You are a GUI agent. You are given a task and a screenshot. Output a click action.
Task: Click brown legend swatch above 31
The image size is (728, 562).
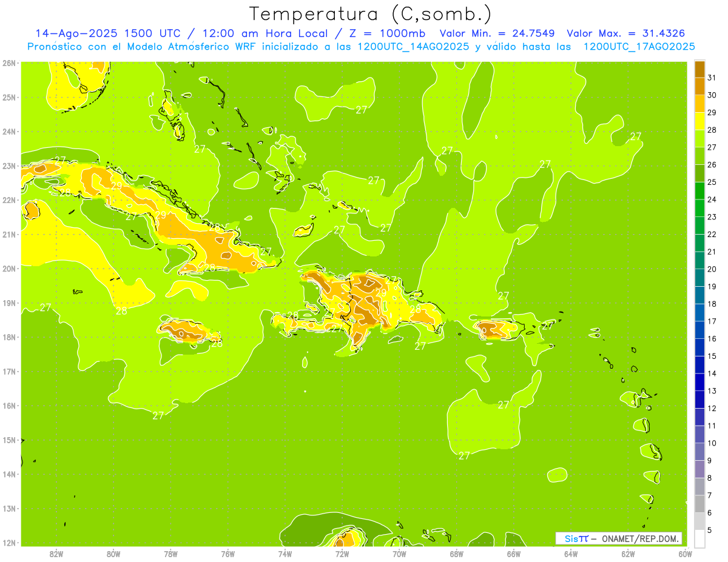[x=699, y=69]
